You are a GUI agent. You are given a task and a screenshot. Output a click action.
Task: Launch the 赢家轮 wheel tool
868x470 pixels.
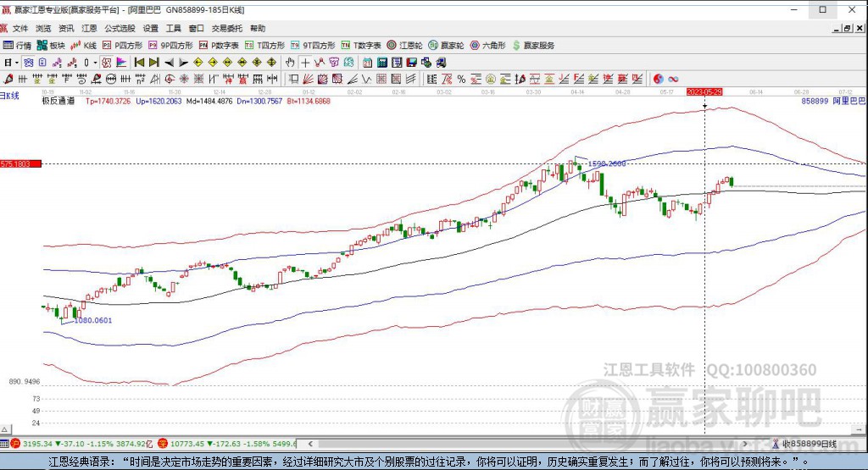click(446, 46)
